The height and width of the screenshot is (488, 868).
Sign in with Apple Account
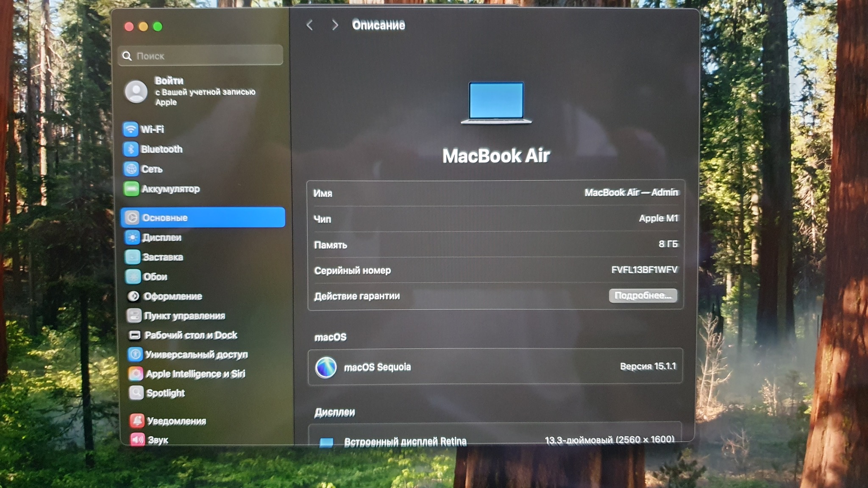coord(191,91)
